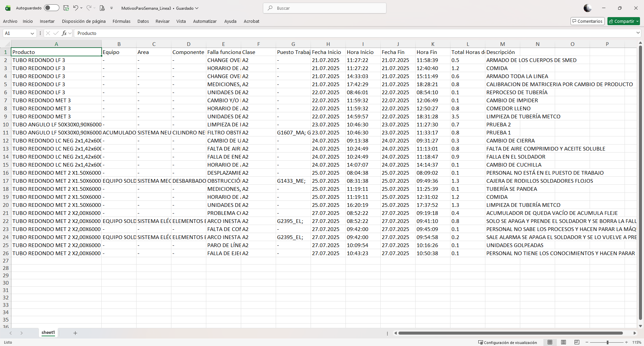
Task: Click the zoom in plus icon
Action: tap(626, 342)
